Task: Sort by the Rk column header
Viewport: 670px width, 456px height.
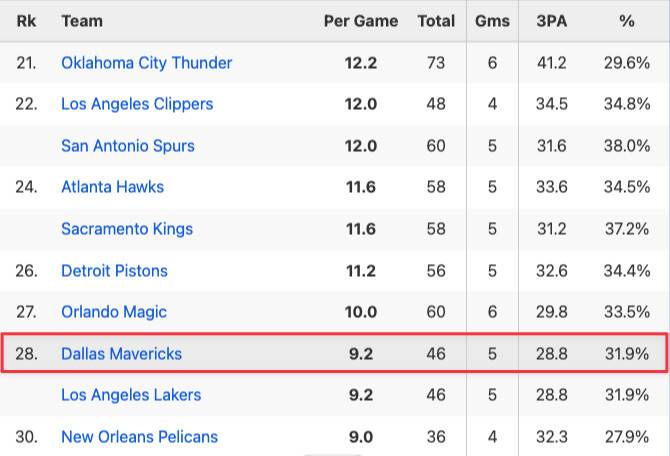Action: (26, 21)
